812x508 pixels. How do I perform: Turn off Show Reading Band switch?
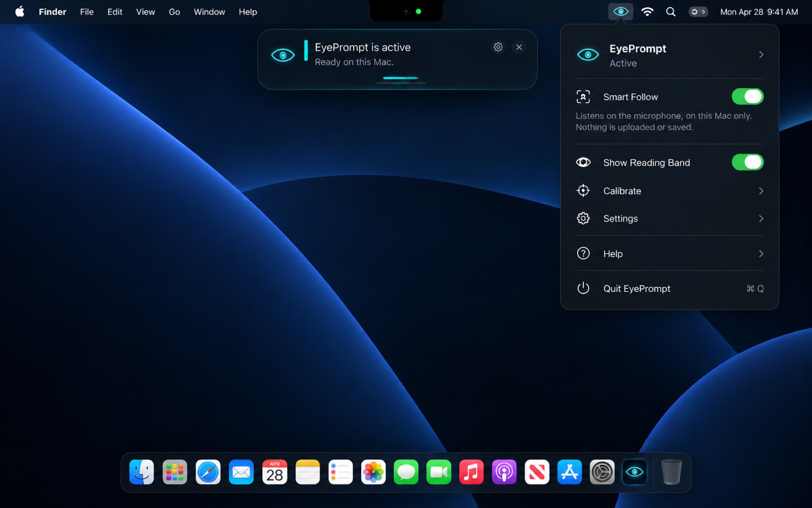coord(747,162)
